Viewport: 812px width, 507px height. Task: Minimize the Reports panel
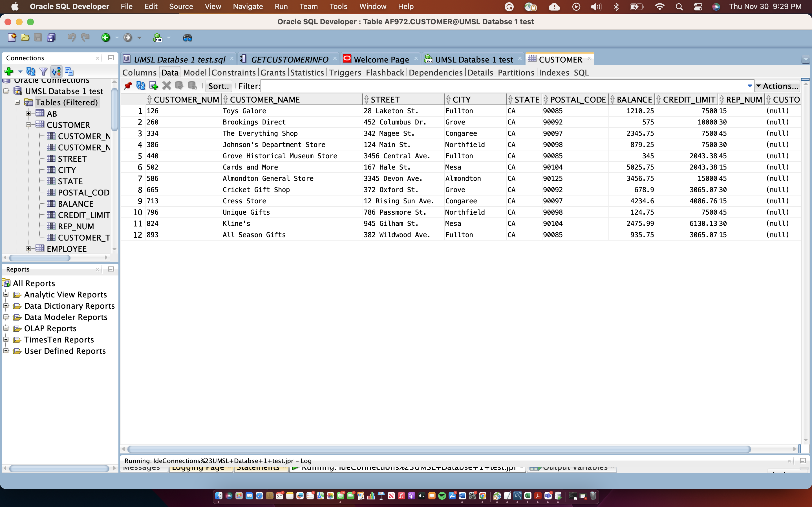pos(111,269)
